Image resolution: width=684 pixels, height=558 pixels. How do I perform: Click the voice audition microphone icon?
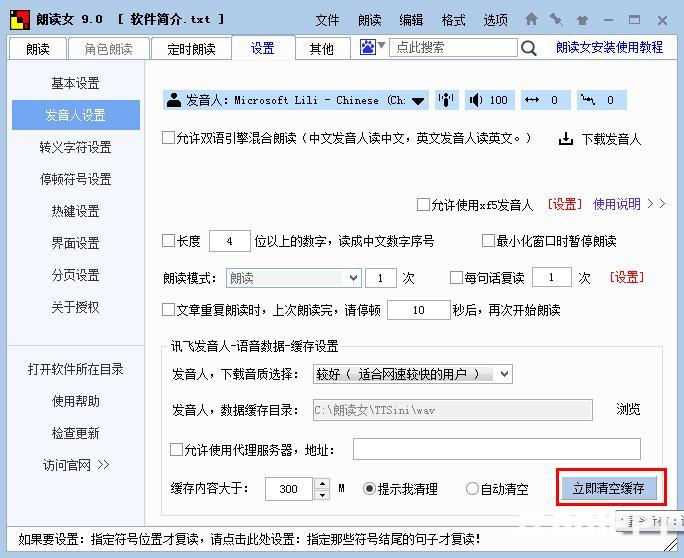point(446,100)
